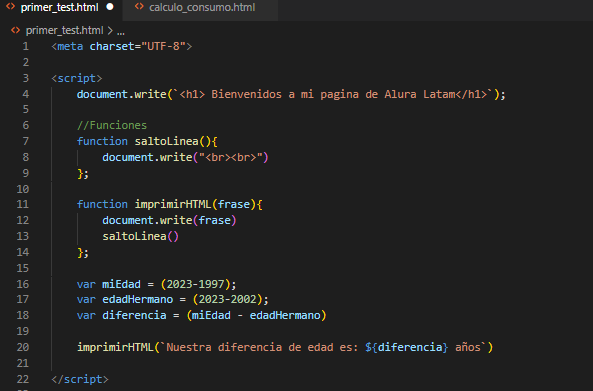The image size is (593, 391).
Task: Click the var keyword on line 16
Action: tap(86, 284)
